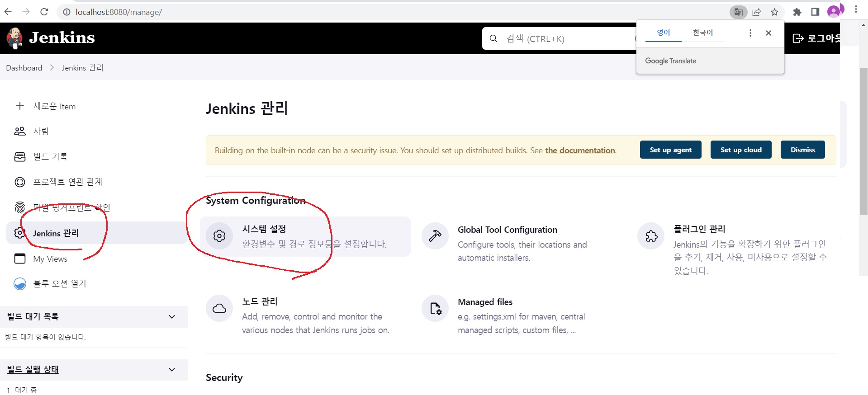This screenshot has height=395, width=868.
Task: Click the Set up cloud button
Action: [x=741, y=150]
